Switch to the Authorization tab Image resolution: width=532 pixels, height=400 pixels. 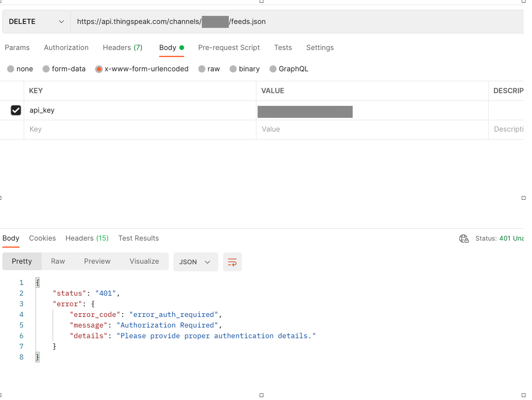point(66,48)
